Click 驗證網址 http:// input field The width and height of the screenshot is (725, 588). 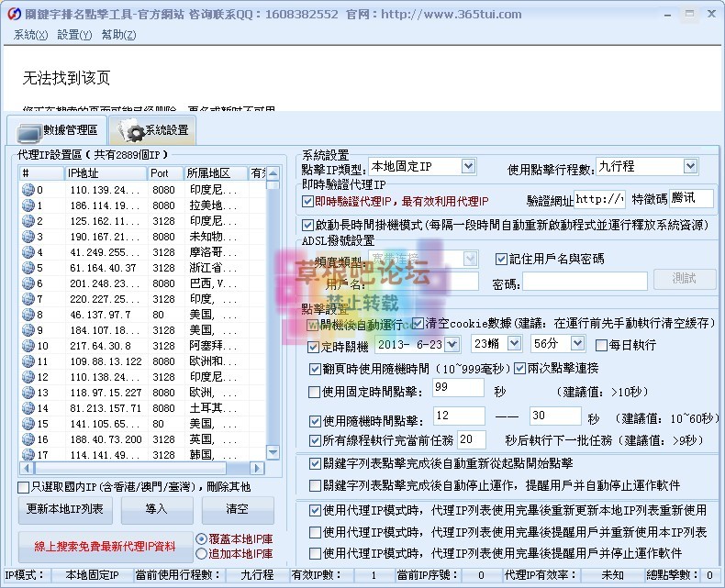coord(599,199)
